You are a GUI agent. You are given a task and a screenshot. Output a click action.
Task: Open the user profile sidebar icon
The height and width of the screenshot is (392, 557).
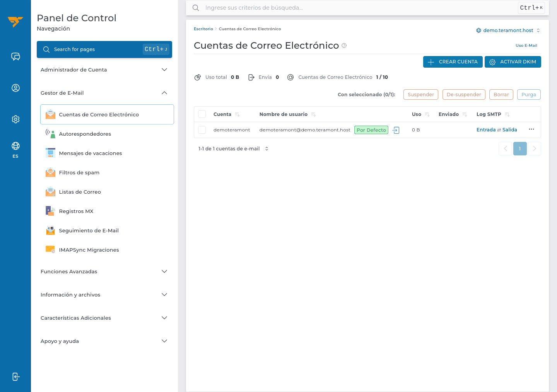pos(15,88)
